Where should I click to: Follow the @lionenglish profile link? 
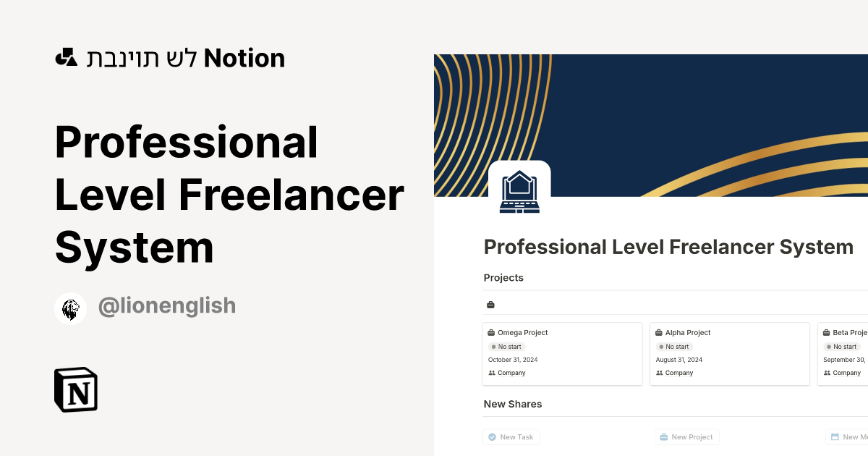click(x=167, y=305)
